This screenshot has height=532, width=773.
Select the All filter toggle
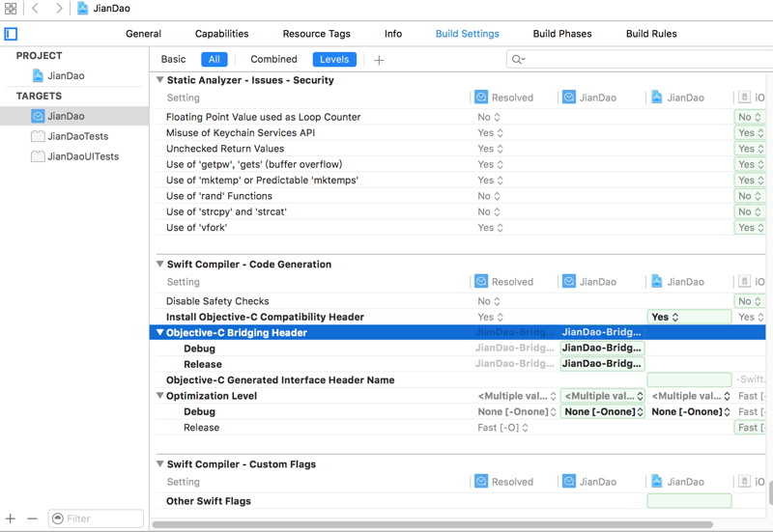click(x=215, y=60)
